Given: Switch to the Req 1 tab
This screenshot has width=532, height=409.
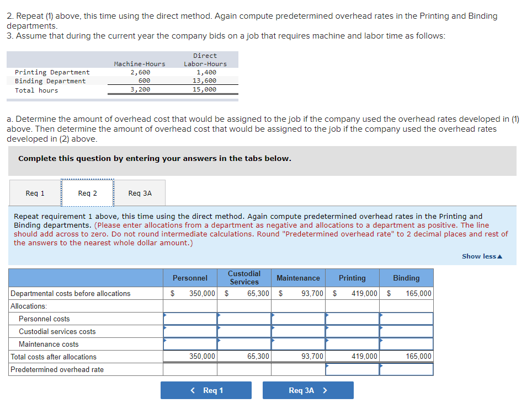Looking at the screenshot, I should [x=35, y=193].
